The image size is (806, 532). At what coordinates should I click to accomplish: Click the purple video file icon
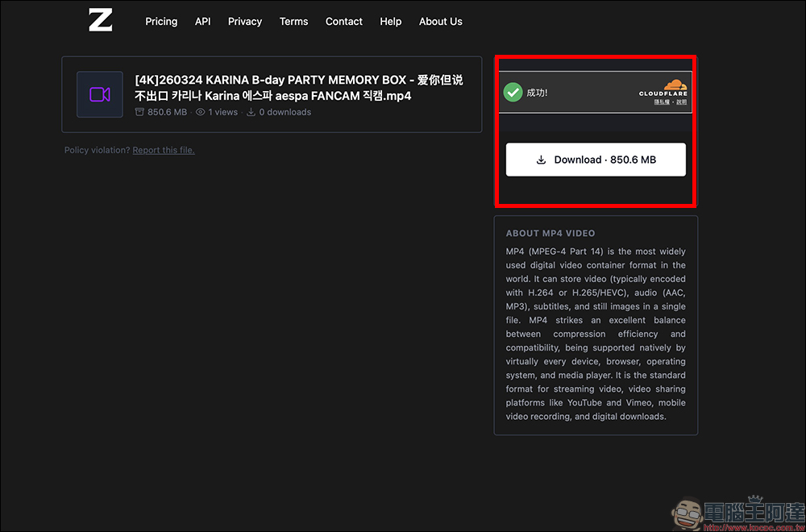pyautogui.click(x=100, y=94)
